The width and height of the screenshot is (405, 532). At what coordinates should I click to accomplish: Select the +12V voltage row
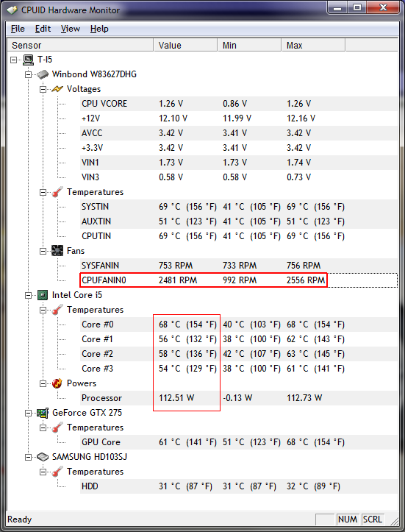tap(239, 118)
